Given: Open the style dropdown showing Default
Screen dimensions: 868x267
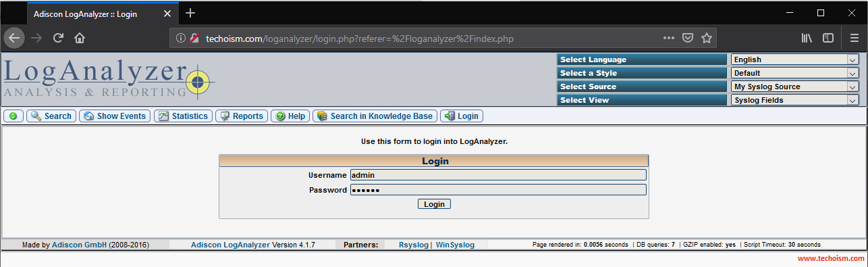Looking at the screenshot, I should click(x=794, y=73).
